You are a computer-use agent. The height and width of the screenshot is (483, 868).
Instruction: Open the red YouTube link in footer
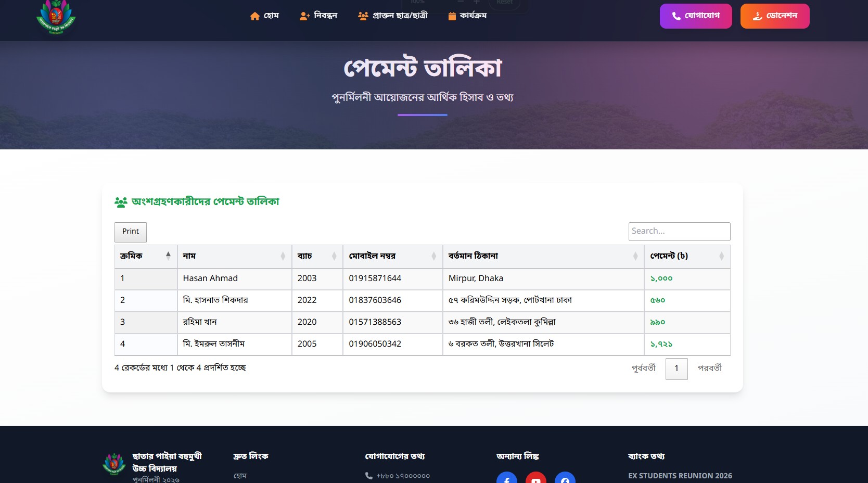(x=535, y=478)
